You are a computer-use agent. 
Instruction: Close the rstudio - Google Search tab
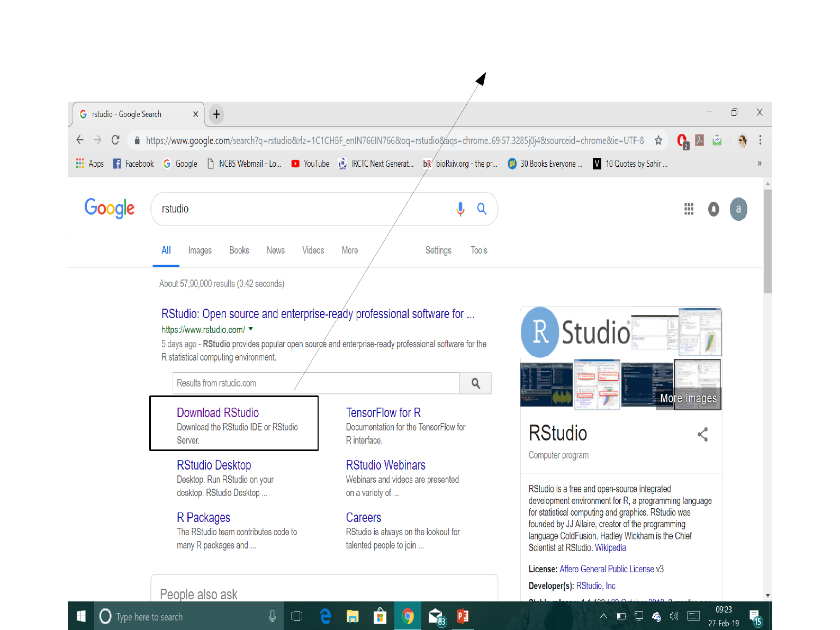point(195,114)
